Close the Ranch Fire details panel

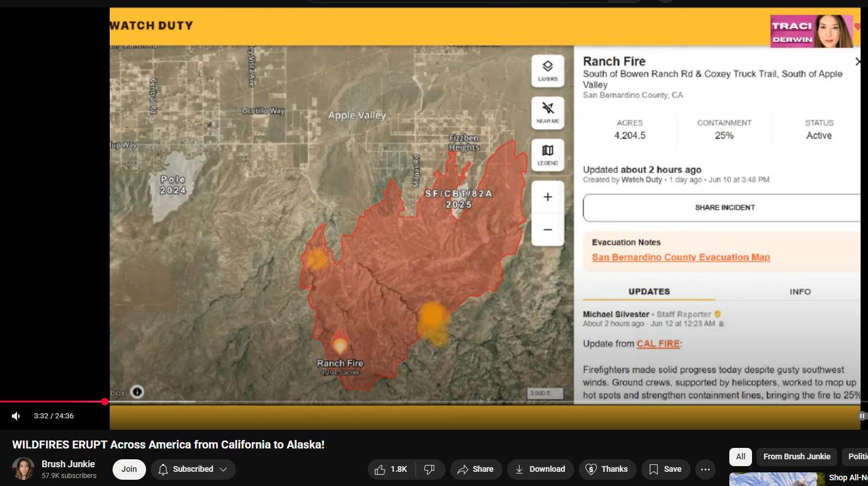(858, 61)
